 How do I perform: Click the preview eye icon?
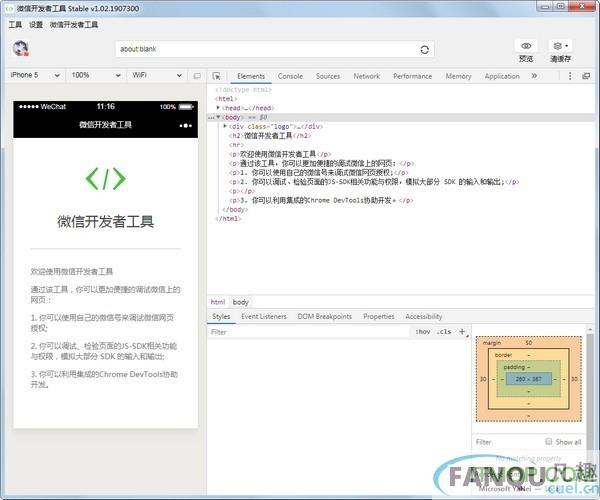pos(526,46)
